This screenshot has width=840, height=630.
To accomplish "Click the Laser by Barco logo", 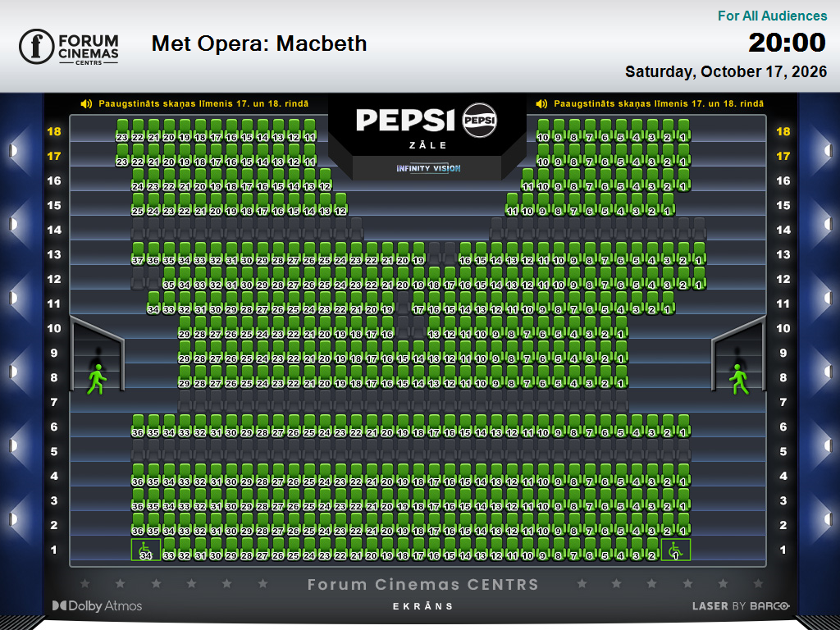I will 741,606.
